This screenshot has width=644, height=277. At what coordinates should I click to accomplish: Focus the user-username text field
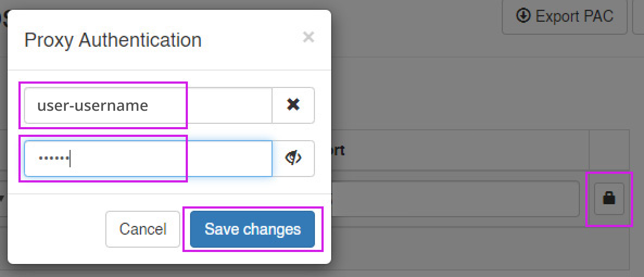coord(148,105)
